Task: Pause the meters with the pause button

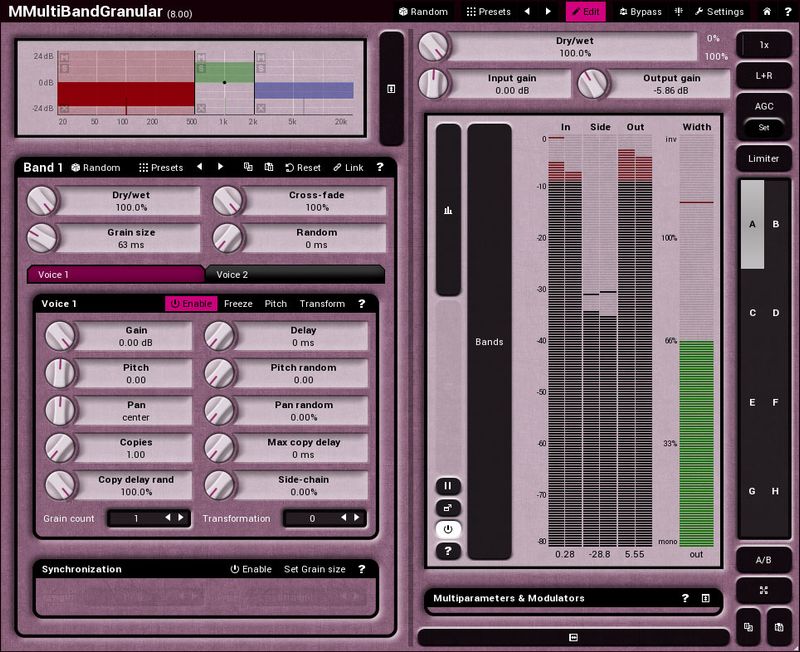Action: pos(448,486)
